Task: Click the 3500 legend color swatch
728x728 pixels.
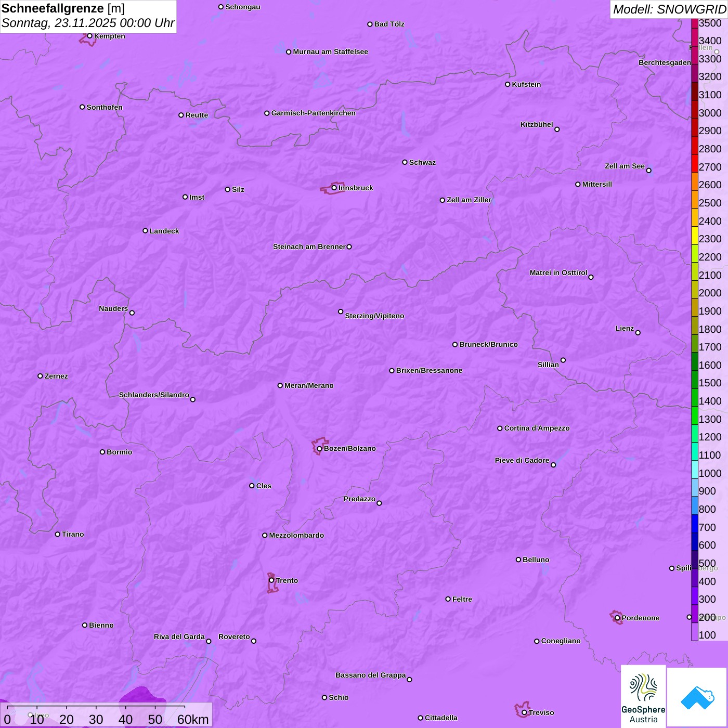Action: pos(695,23)
